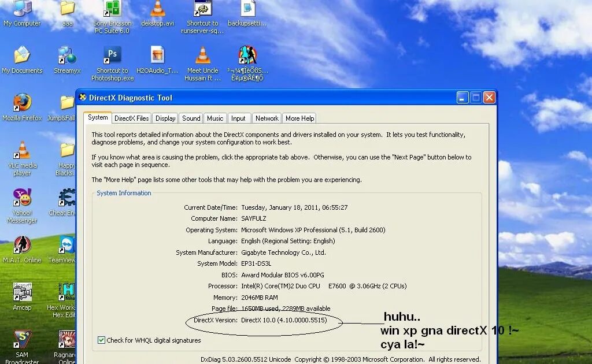Switch to the Network tab
The image size is (592, 364).
tap(267, 118)
